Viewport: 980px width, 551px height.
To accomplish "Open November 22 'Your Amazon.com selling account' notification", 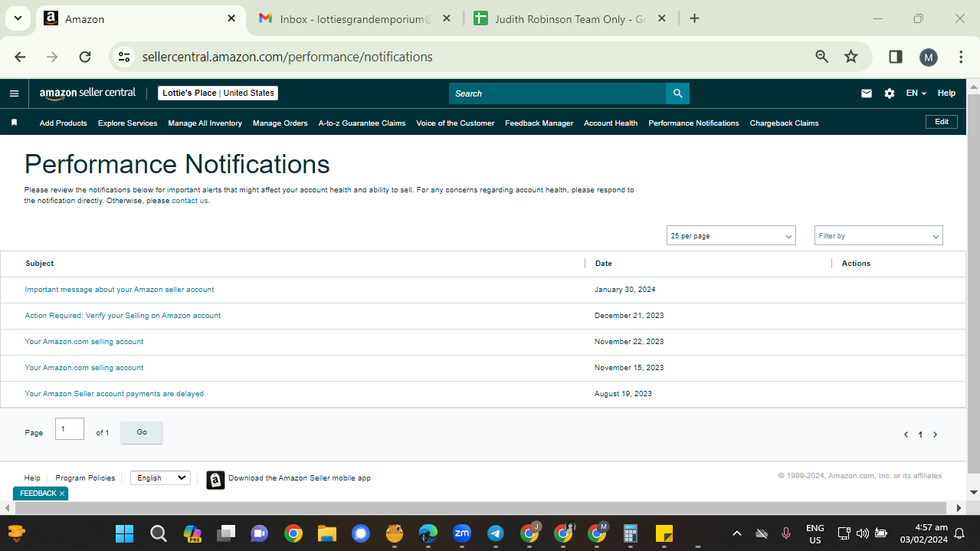I will [x=84, y=342].
